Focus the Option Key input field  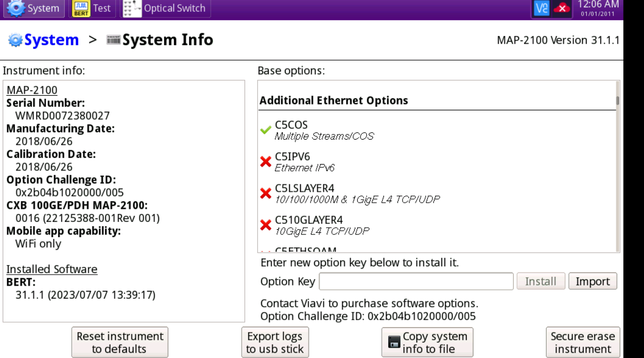pyautogui.click(x=416, y=281)
